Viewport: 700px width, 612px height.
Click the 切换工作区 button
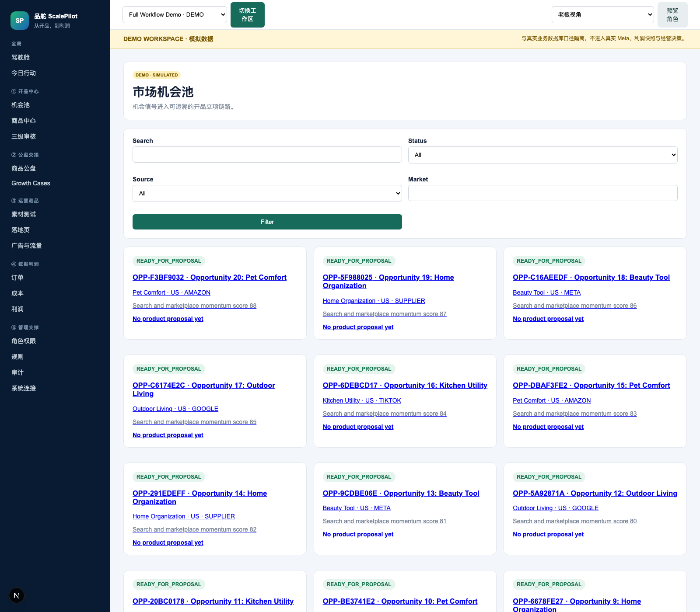click(x=248, y=15)
